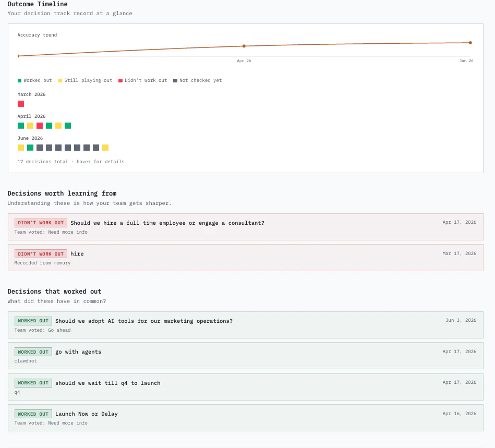Click the 'Outcome Timeline' heading
The image size is (495, 448).
(38, 4)
